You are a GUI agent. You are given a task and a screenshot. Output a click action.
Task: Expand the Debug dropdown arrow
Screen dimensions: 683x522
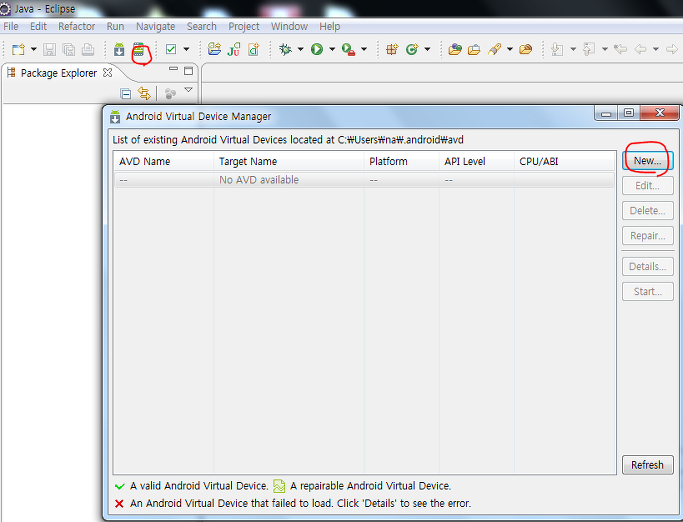click(x=300, y=49)
